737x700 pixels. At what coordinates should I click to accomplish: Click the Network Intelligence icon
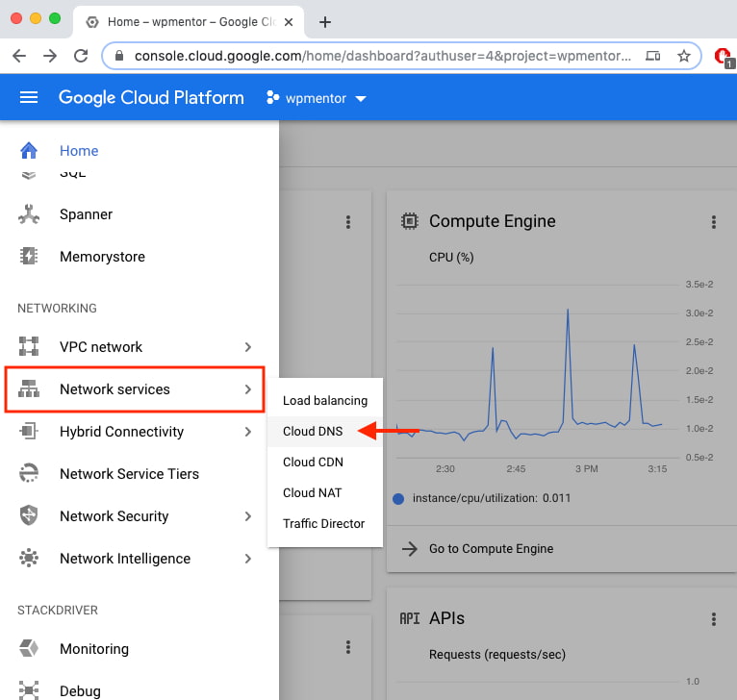[29, 558]
